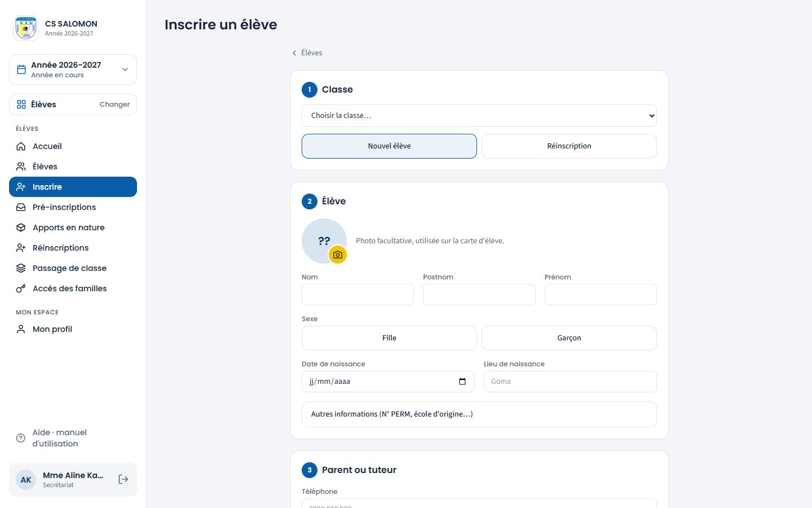Navigate to Passage de classe

click(x=73, y=268)
